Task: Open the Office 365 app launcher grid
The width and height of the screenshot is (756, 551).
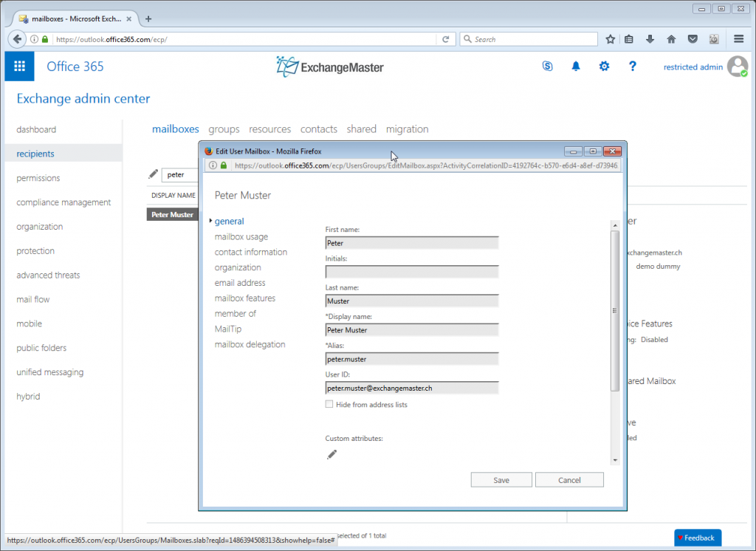Action: click(x=19, y=66)
